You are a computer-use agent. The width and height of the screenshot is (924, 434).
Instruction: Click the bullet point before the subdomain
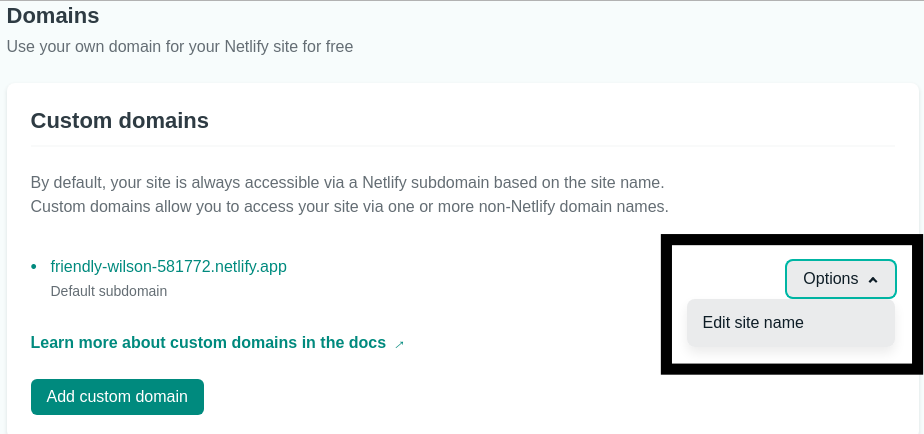click(34, 266)
